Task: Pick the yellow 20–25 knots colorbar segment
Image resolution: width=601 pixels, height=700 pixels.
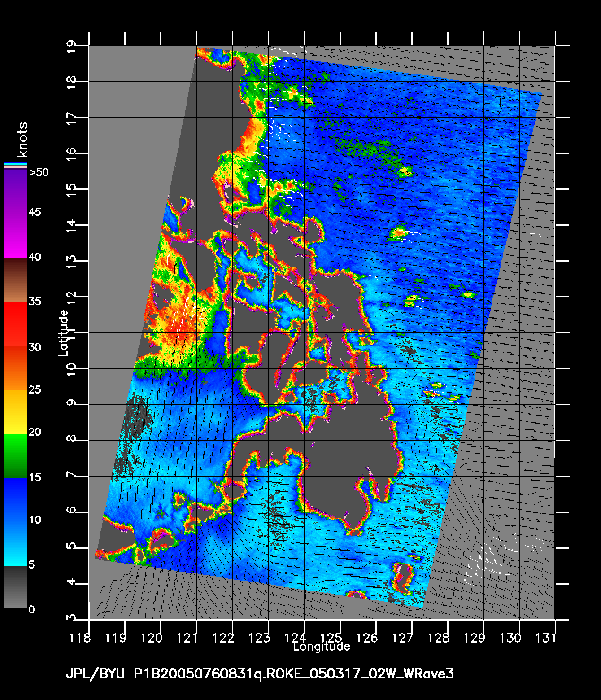Action: point(16,412)
